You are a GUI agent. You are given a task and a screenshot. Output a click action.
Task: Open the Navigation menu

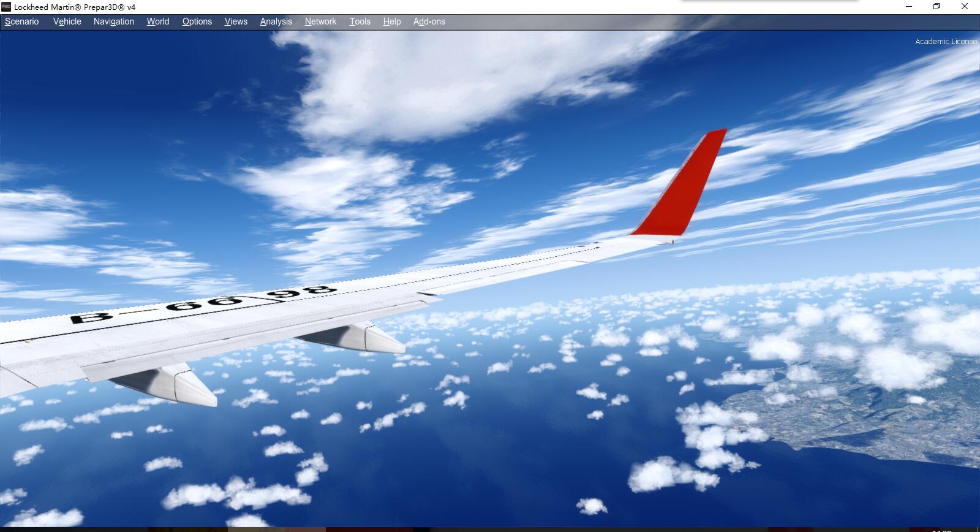point(114,21)
